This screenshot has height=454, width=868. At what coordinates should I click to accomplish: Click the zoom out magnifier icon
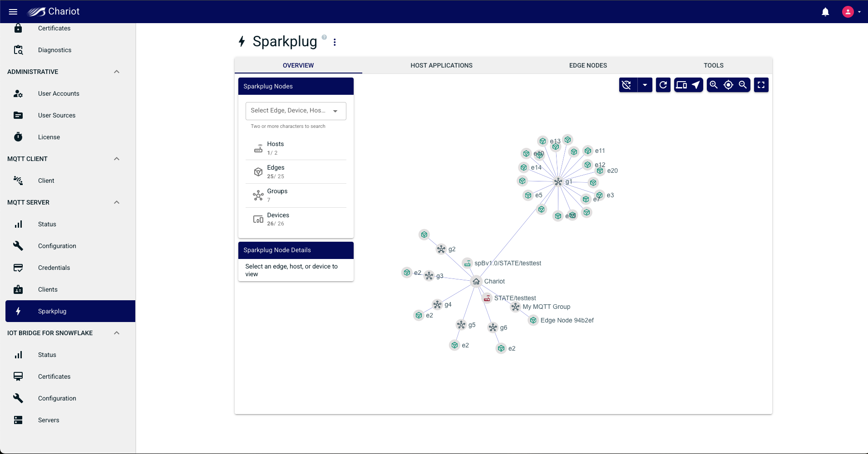(743, 85)
